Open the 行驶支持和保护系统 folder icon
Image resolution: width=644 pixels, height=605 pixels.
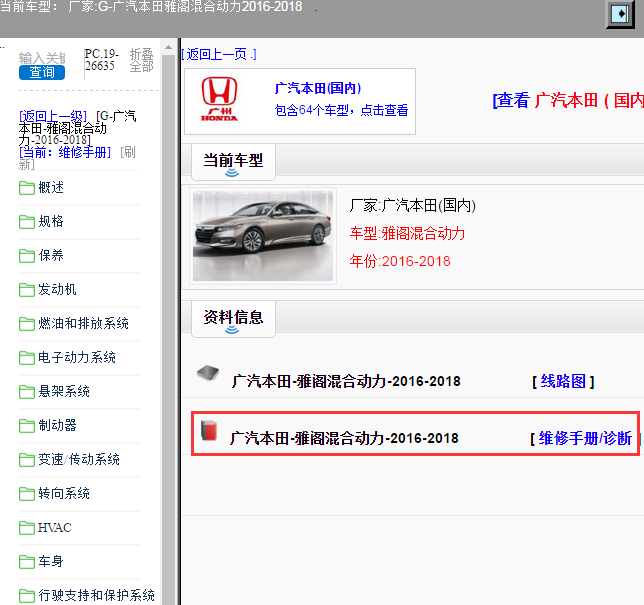[x=27, y=596]
